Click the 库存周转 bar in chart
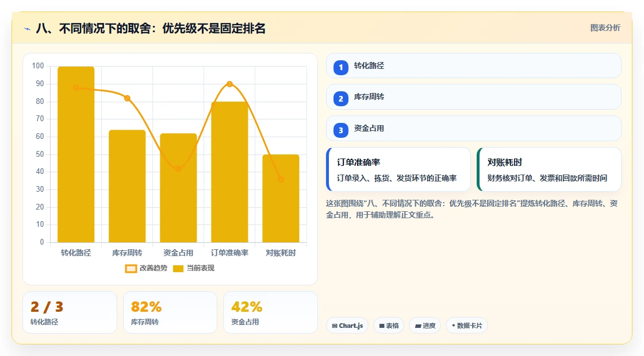Viewport: 644px width, 356px height. [x=127, y=186]
